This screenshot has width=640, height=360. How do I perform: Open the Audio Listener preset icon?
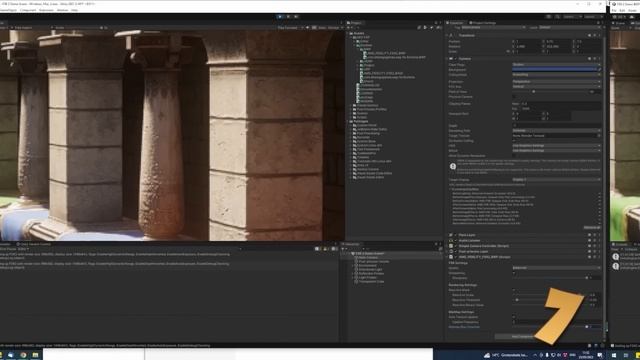[x=594, y=240]
